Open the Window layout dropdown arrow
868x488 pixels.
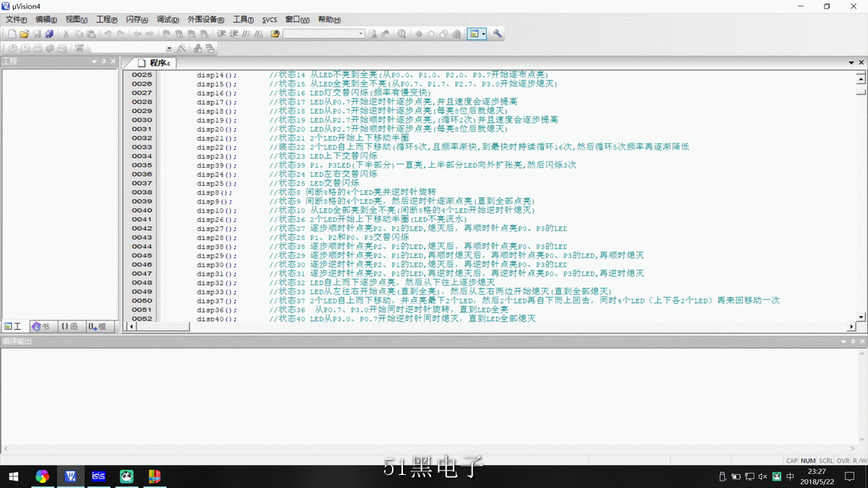484,34
